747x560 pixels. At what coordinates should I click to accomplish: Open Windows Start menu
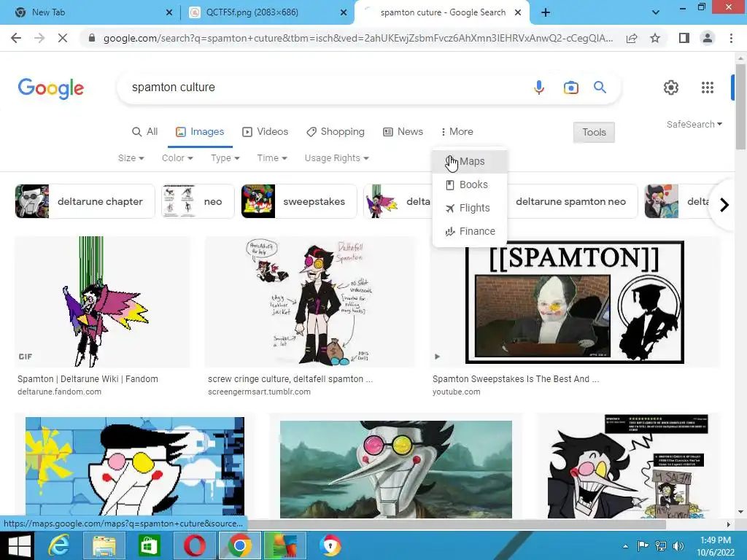pyautogui.click(x=19, y=545)
